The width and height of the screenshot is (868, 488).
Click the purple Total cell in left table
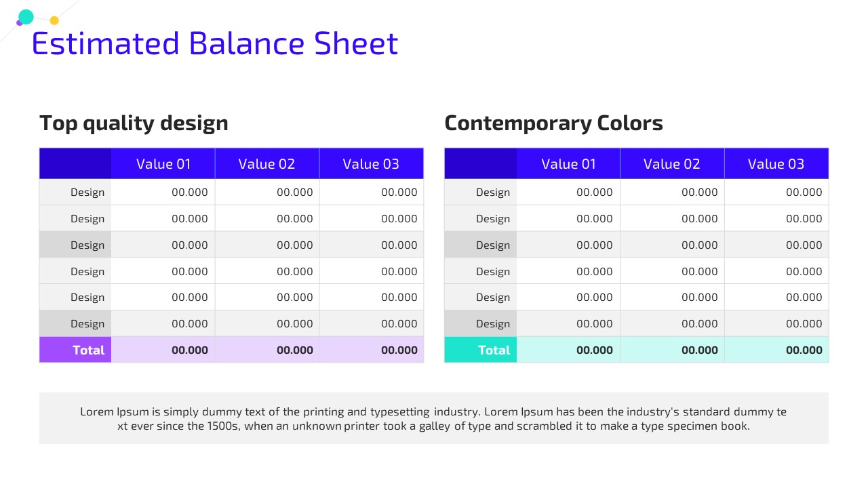[75, 350]
